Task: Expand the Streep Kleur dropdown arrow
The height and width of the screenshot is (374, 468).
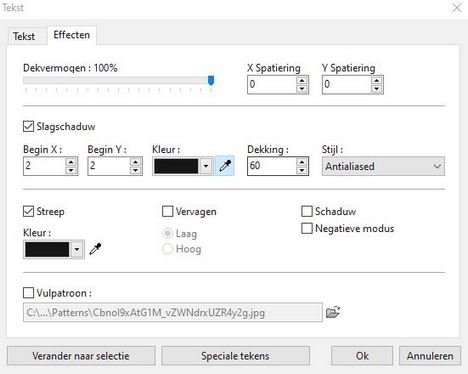Action: [77, 249]
